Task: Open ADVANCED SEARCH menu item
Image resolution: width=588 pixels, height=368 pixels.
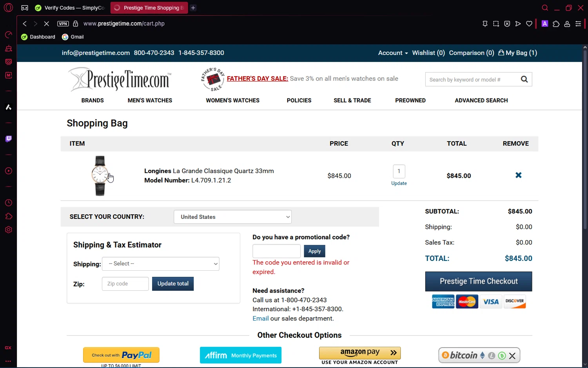Action: coord(481,100)
